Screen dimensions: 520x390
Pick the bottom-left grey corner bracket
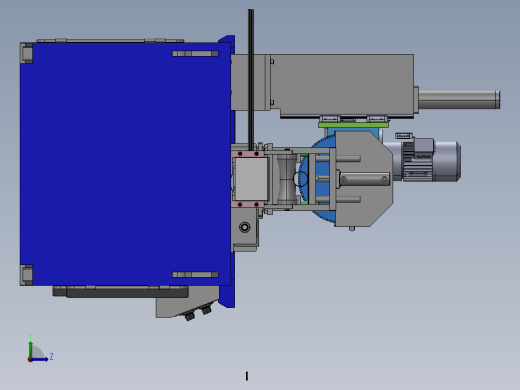(26, 275)
